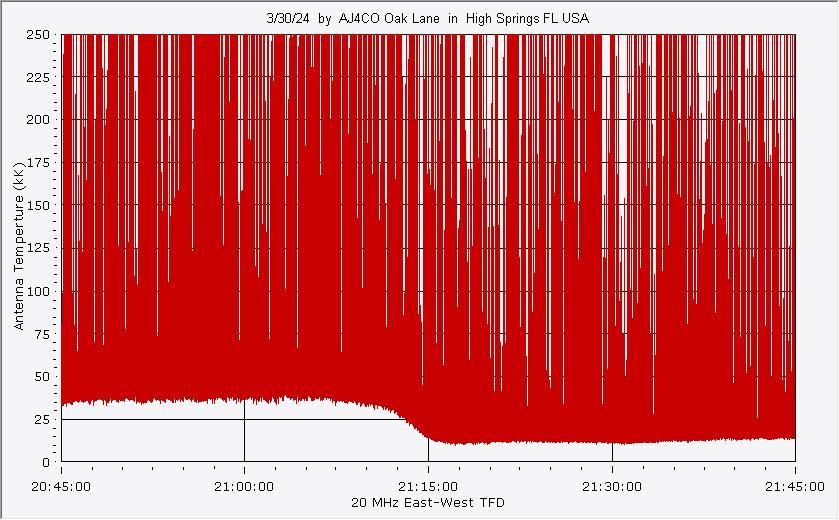Image resolution: width=839 pixels, height=520 pixels.
Task: Click the 125 Y-axis value
Action: [38, 248]
